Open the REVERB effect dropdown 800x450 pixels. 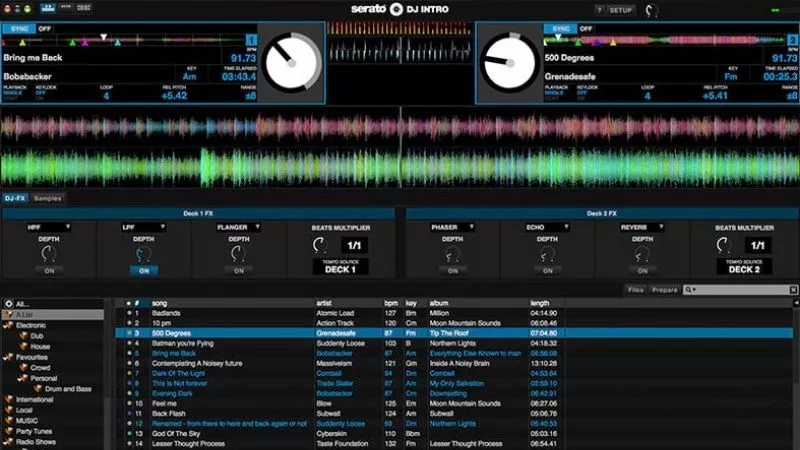(642, 227)
